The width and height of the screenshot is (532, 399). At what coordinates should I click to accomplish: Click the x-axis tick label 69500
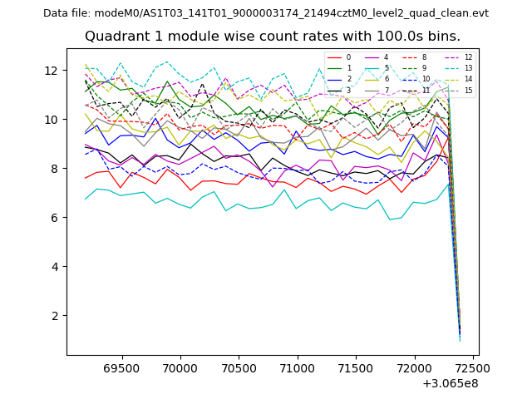click(121, 367)
